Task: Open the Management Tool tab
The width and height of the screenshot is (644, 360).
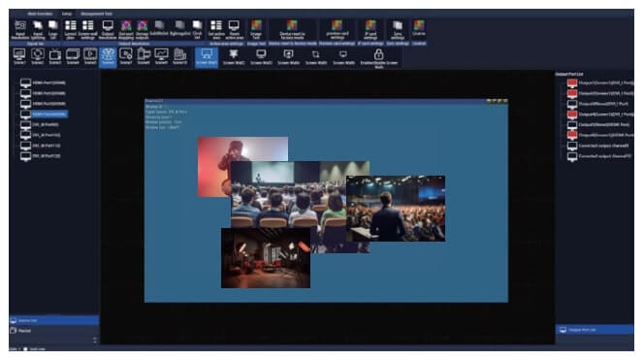Action: [x=97, y=14]
